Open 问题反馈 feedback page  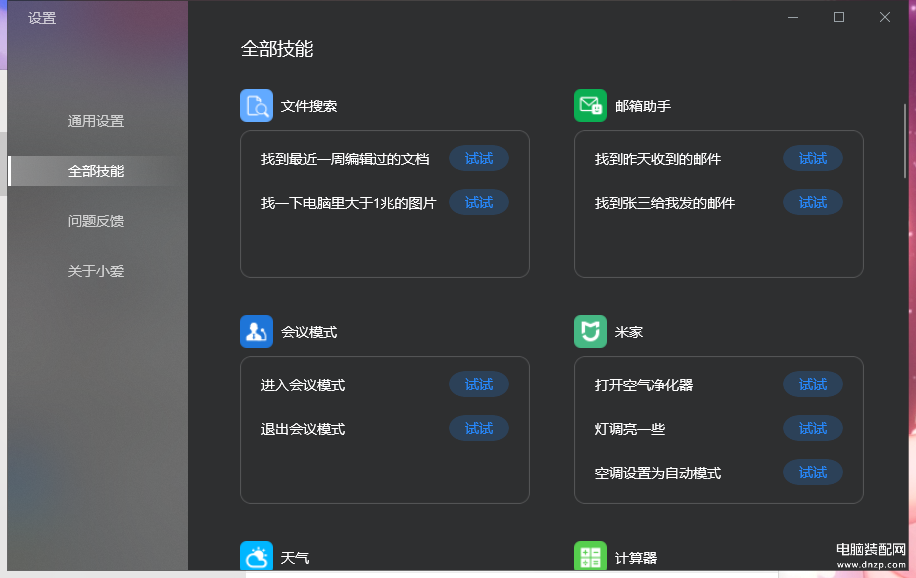pyautogui.click(x=96, y=221)
